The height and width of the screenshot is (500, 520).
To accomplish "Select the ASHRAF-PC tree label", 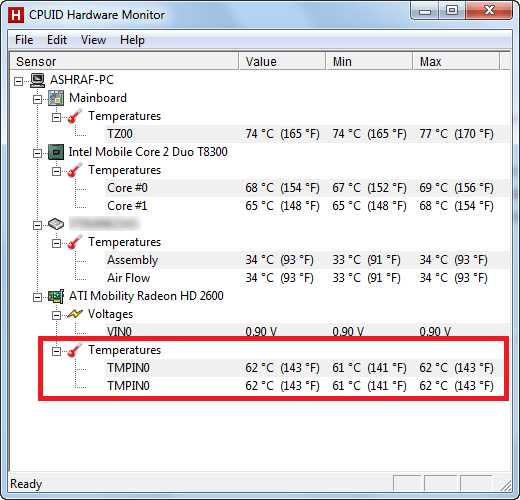I will point(82,80).
